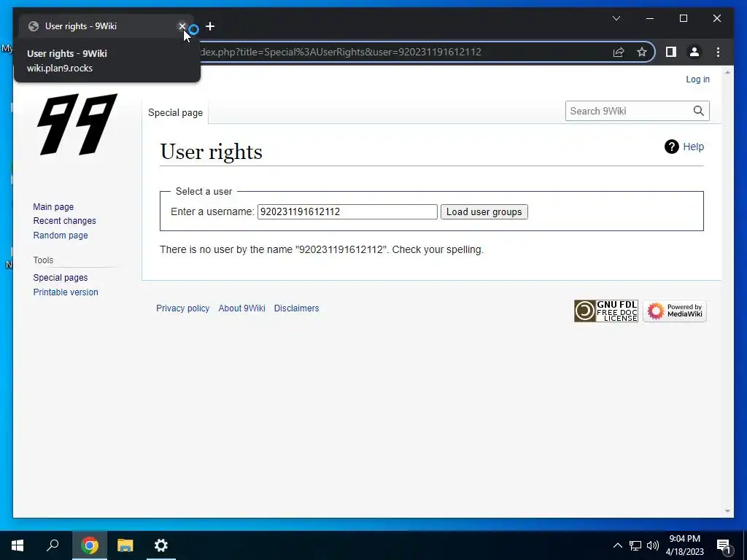This screenshot has height=560, width=747.
Task: Open the Help link
Action: [x=693, y=147]
